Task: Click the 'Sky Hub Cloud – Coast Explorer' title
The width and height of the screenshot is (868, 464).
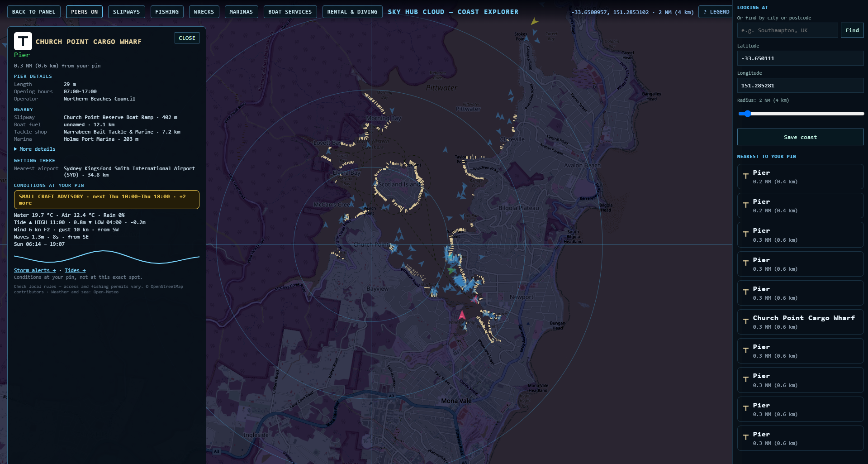Action: (453, 12)
